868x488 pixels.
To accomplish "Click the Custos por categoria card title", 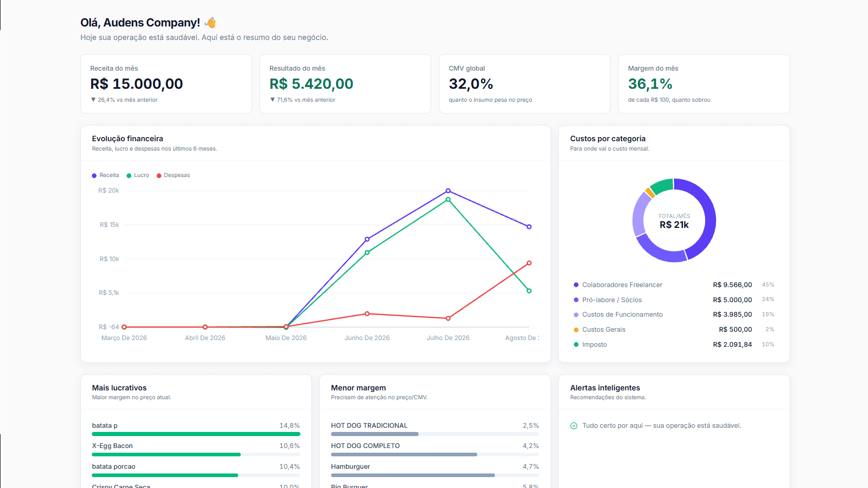I will pyautogui.click(x=608, y=139).
